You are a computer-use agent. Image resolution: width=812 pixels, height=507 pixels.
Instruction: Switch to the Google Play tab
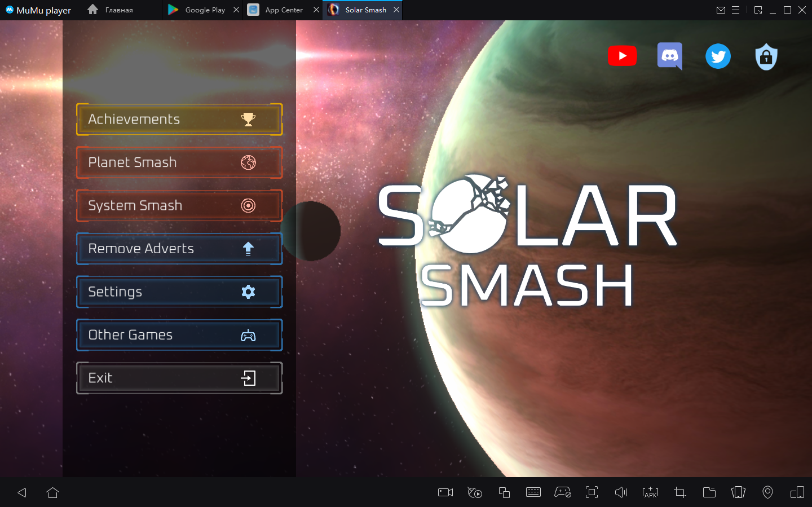click(197, 10)
